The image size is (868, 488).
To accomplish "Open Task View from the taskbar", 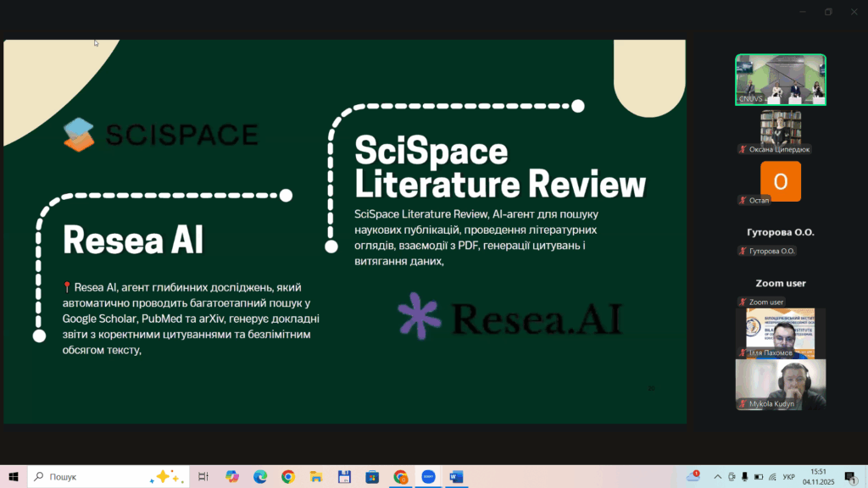I will 203,476.
